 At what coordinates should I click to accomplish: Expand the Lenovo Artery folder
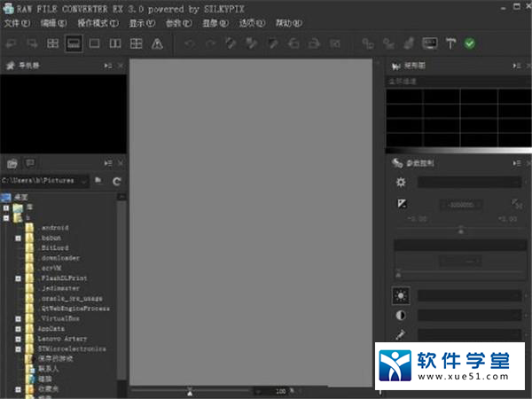(19, 339)
